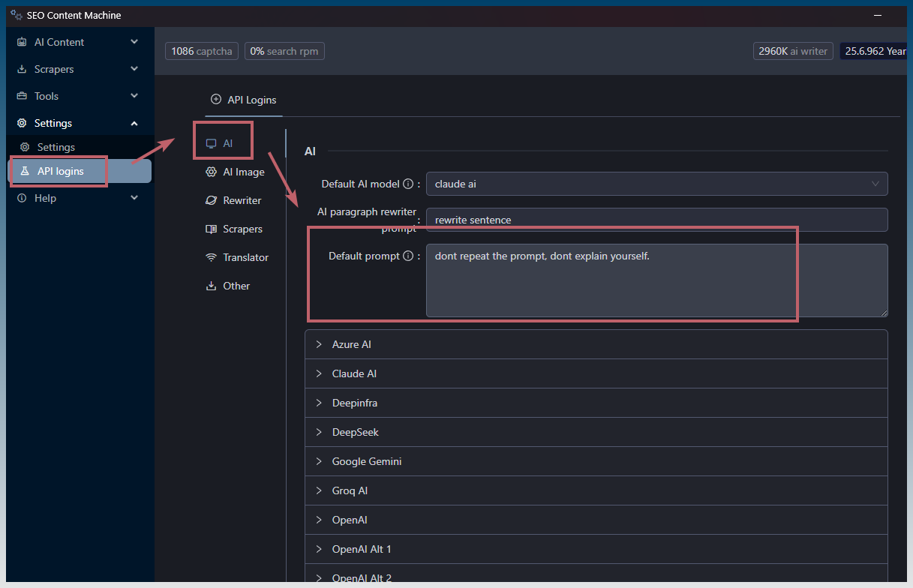The height and width of the screenshot is (588, 913).
Task: Expand the OpenAI Alt 1 section
Action: pos(596,549)
